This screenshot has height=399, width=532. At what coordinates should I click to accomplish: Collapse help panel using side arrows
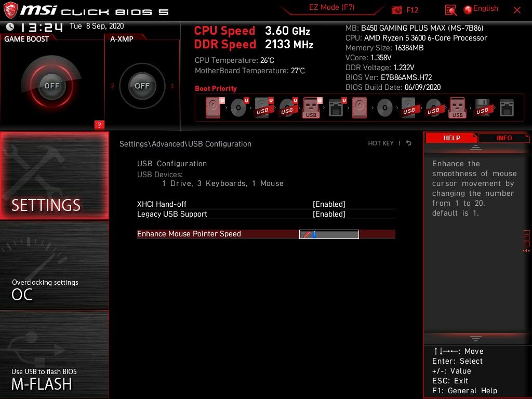pyautogui.click(x=526, y=251)
